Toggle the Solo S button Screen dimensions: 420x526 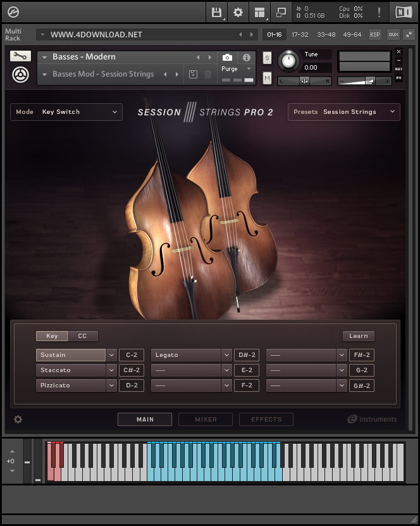click(x=267, y=58)
